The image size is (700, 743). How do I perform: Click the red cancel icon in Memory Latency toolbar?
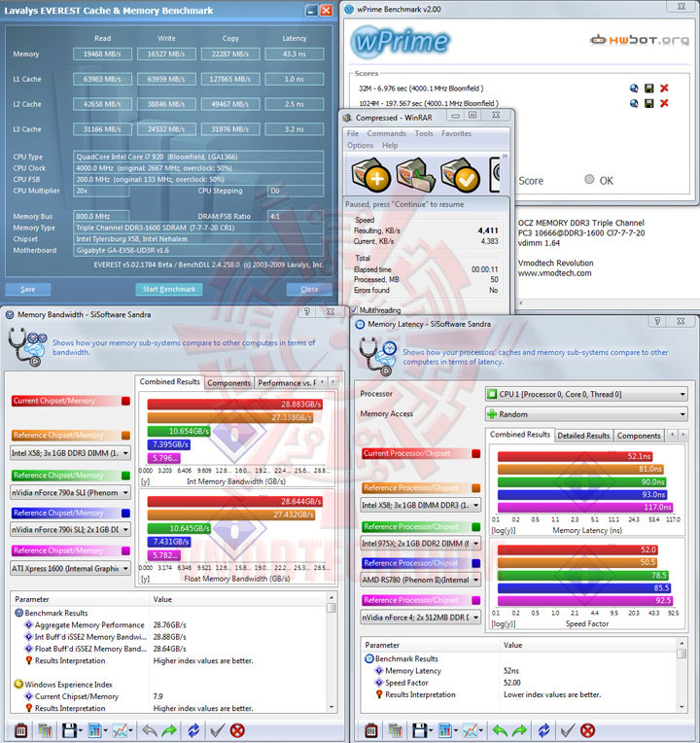tap(588, 730)
